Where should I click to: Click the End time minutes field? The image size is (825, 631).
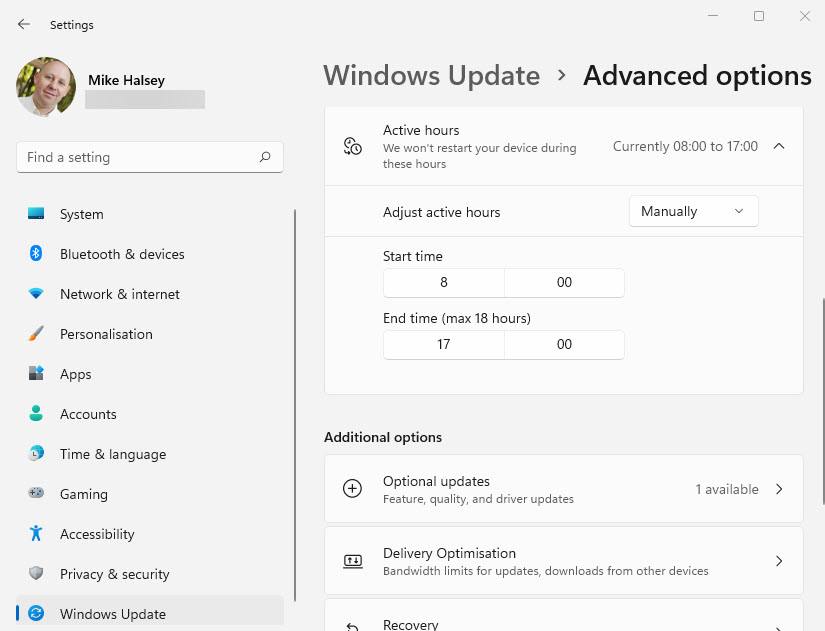click(x=564, y=344)
